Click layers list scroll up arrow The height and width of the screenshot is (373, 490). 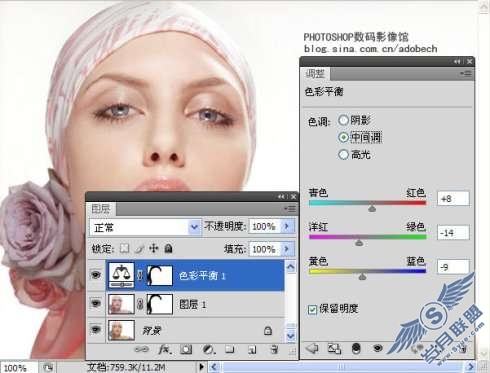coord(291,267)
